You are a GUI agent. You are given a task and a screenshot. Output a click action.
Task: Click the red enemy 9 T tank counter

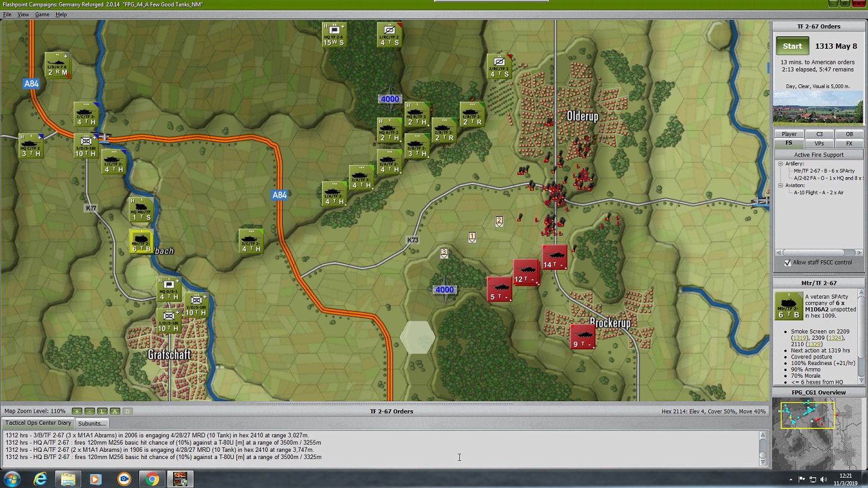tap(583, 337)
